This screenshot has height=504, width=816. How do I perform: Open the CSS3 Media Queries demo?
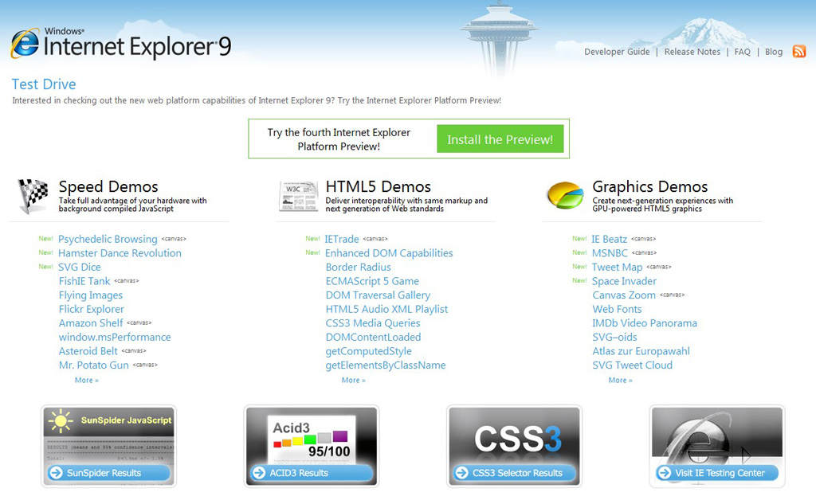(373, 323)
